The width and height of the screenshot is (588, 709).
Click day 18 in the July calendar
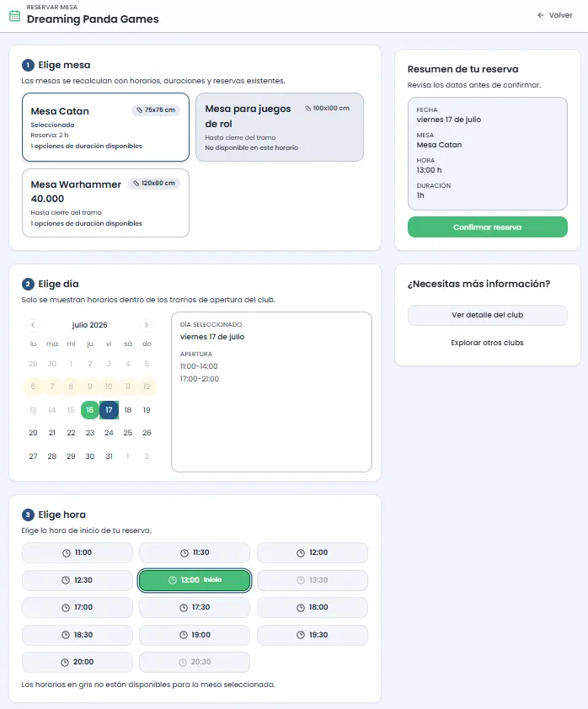(128, 410)
